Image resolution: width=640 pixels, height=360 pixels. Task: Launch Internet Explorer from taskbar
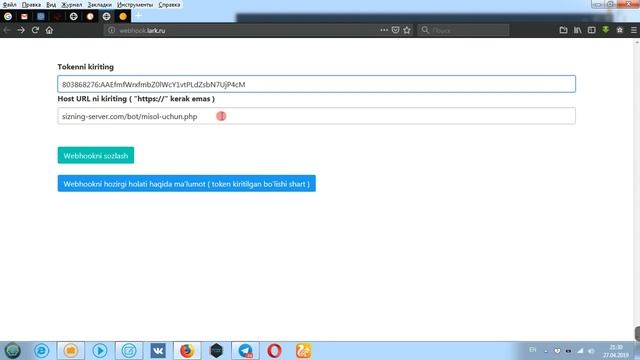(41, 351)
